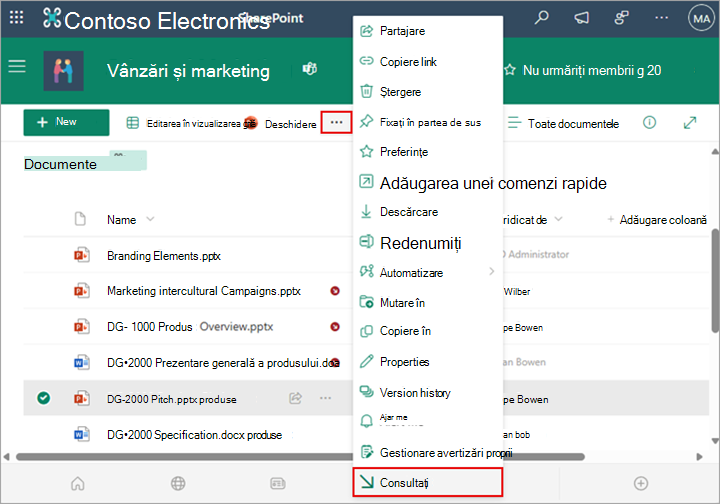Click the globe icon in bottom bar
Screen dimensions: 720x504
point(178,483)
